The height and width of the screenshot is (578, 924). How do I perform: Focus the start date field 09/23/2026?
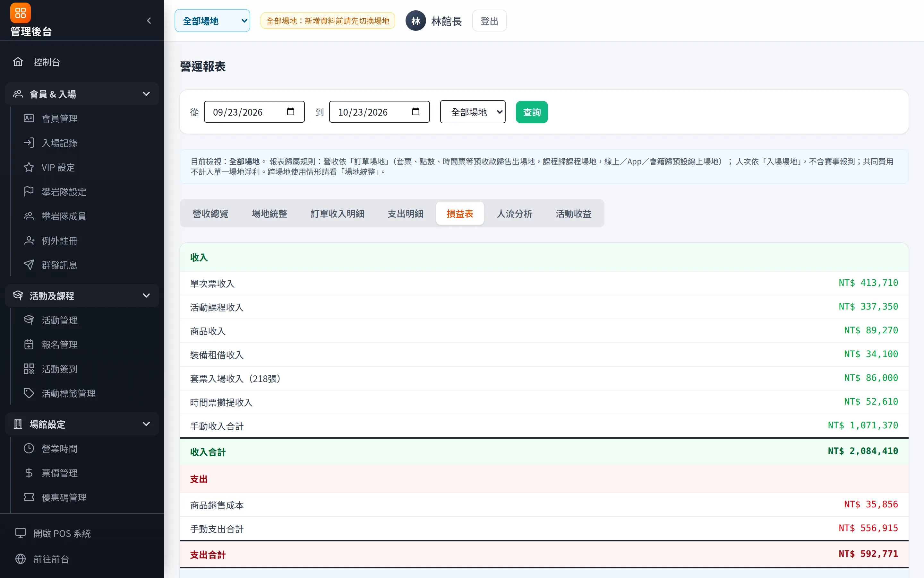[254, 112]
